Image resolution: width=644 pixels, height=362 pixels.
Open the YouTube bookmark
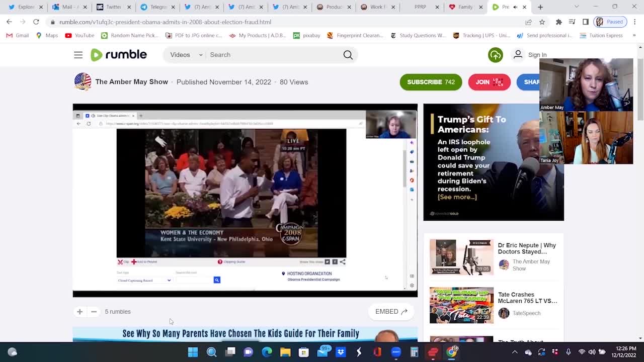(x=79, y=36)
